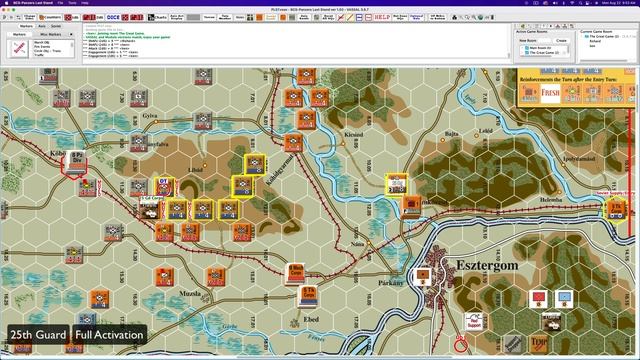Image resolution: width=640 pixels, height=360 pixels.
Task: Click the 8 Pz Div headquarters counter
Action: tap(76, 162)
